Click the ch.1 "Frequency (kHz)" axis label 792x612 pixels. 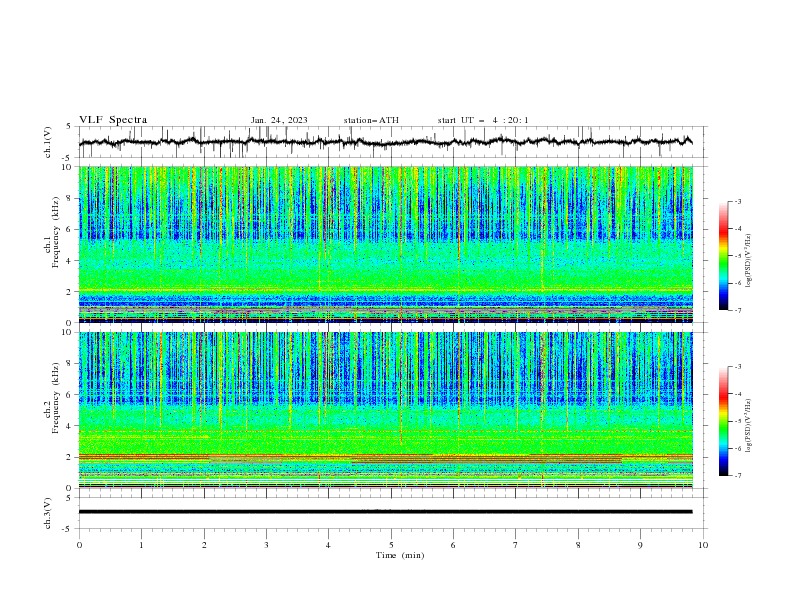pyautogui.click(x=57, y=233)
